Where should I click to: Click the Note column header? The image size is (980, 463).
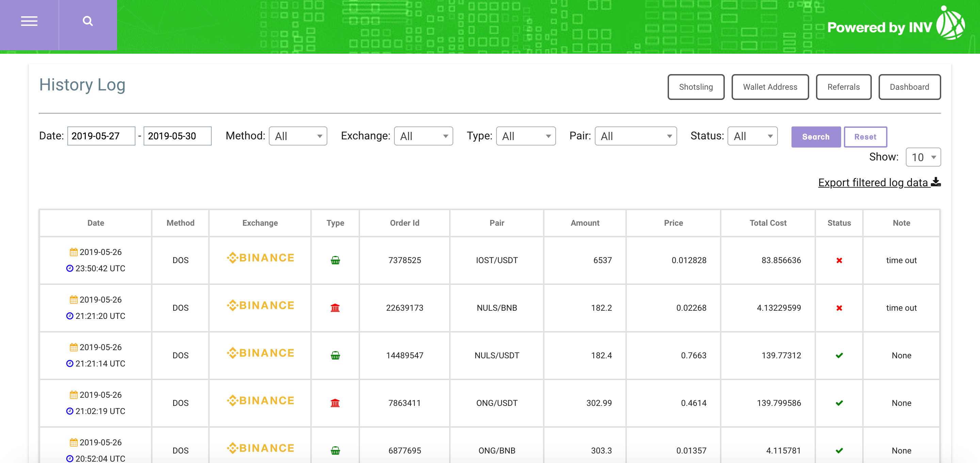902,223
